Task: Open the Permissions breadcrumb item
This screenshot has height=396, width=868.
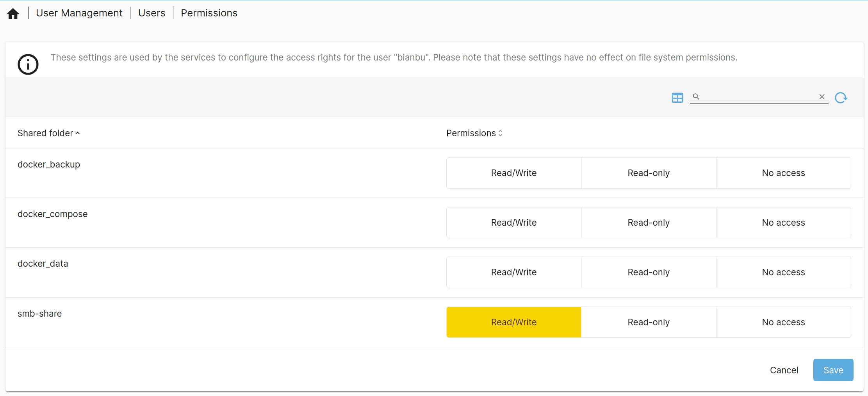Action: (x=209, y=13)
